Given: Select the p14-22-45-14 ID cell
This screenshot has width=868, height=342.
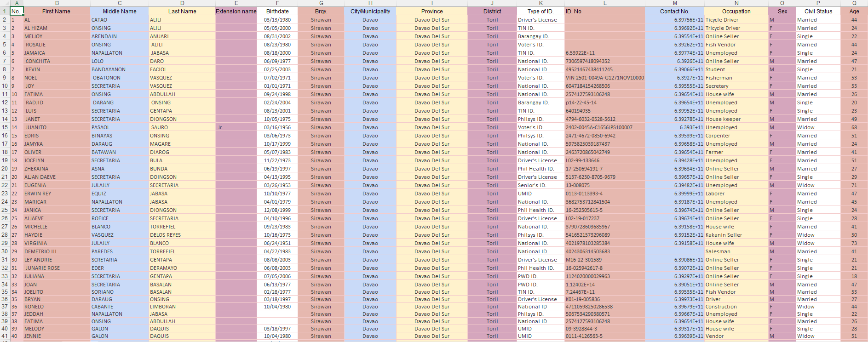Looking at the screenshot, I should [604, 103].
